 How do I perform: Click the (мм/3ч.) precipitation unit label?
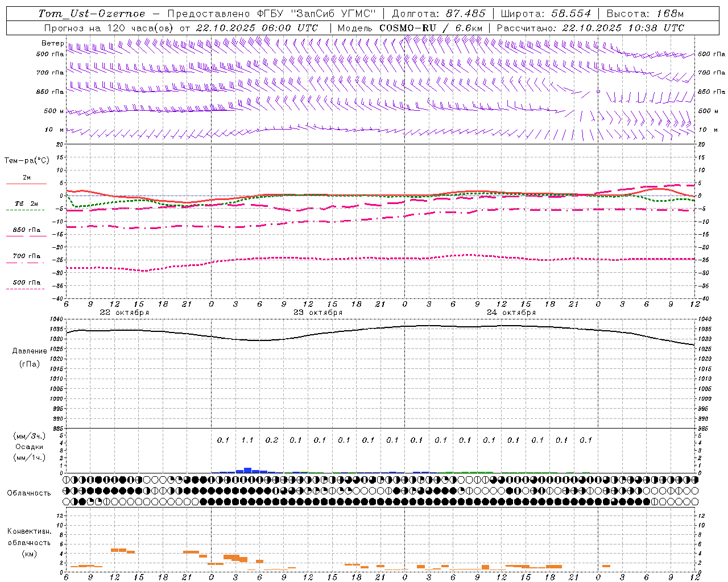pyautogui.click(x=30, y=436)
